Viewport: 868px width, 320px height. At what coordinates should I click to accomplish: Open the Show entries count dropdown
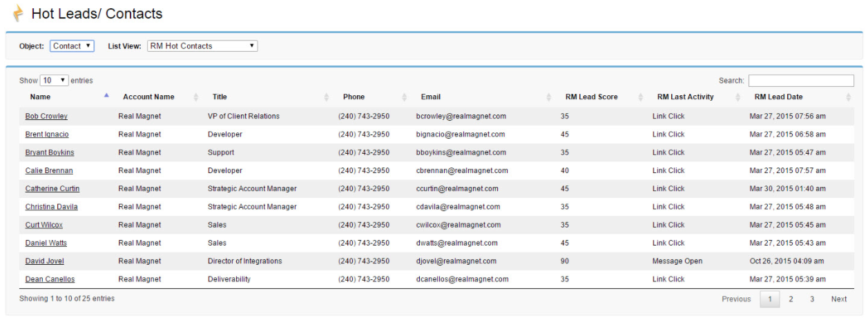(x=55, y=81)
